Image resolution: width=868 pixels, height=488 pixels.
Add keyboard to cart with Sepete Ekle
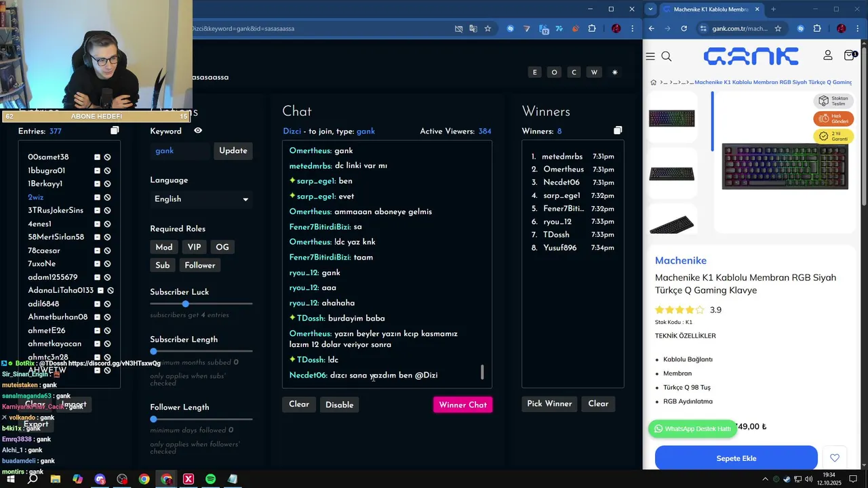coord(736,458)
